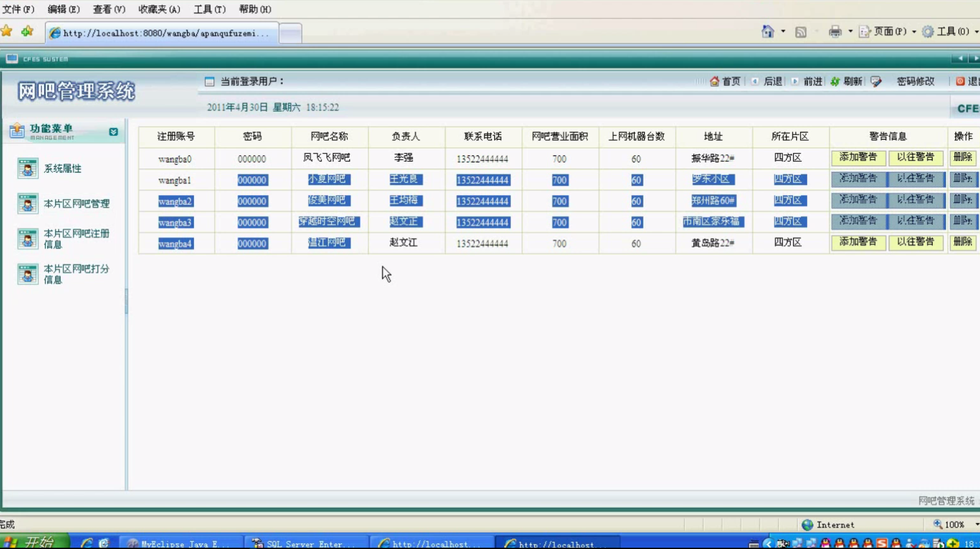Click the 网吧名称 column header
Screen dimensions: 980x549
(329, 136)
